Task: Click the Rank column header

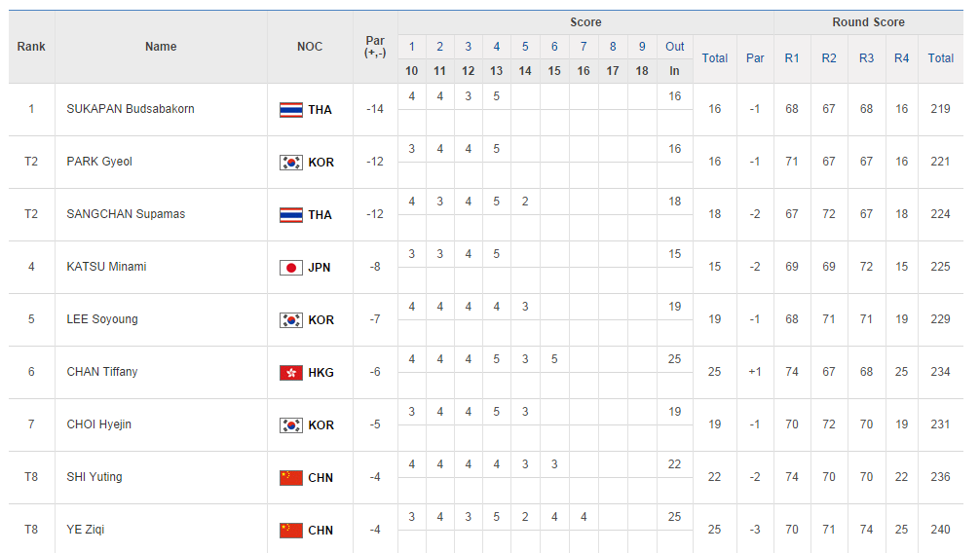Action: tap(31, 47)
